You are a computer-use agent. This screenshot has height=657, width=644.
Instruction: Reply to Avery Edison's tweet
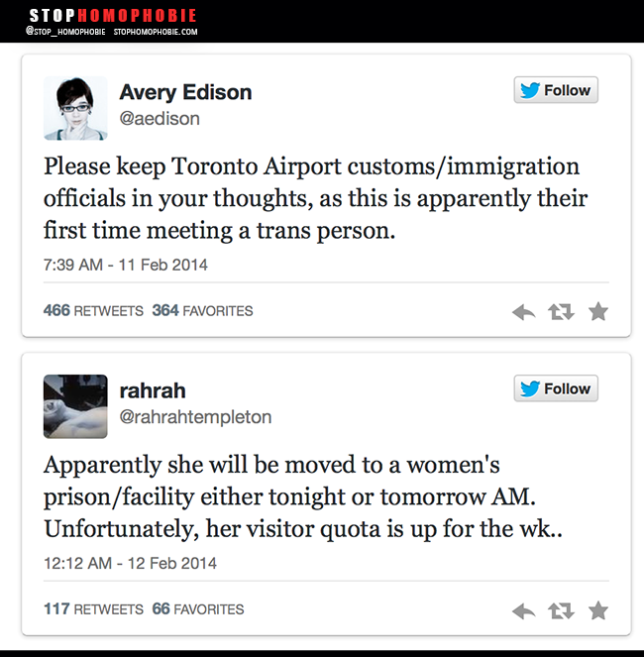point(523,312)
